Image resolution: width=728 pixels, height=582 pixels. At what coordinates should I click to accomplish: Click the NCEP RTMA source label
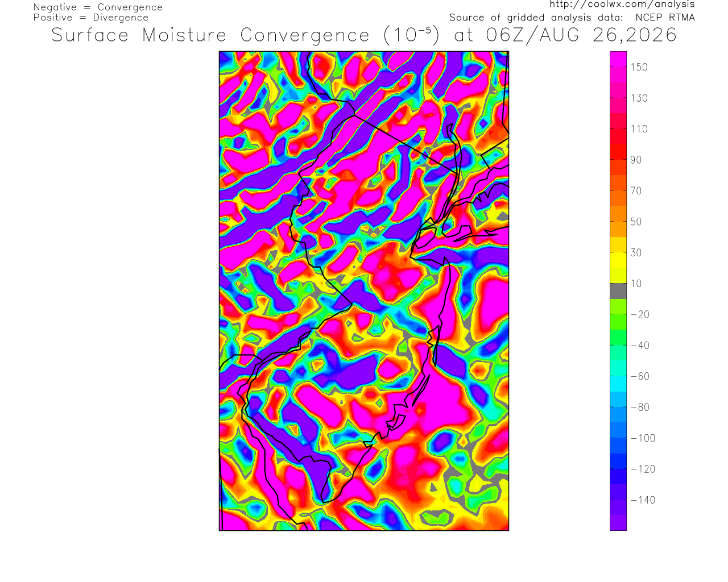pos(665,18)
